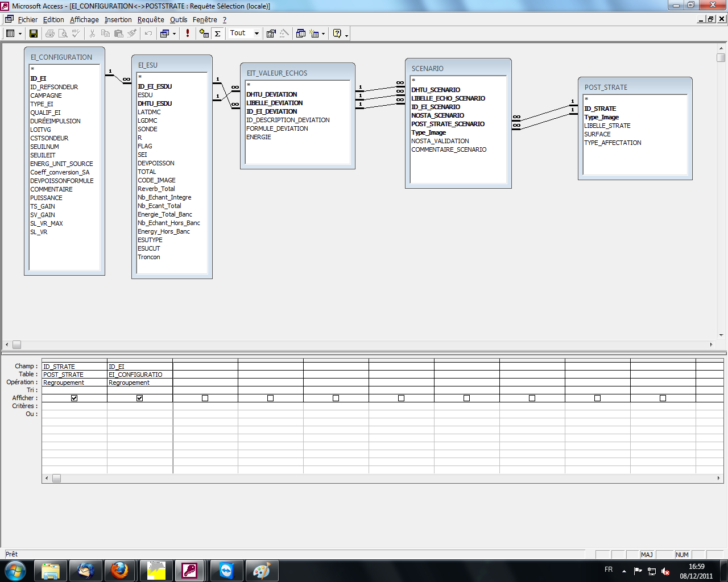728x582 pixels.
Task: Click the Cut scissors icon
Action: tap(92, 34)
